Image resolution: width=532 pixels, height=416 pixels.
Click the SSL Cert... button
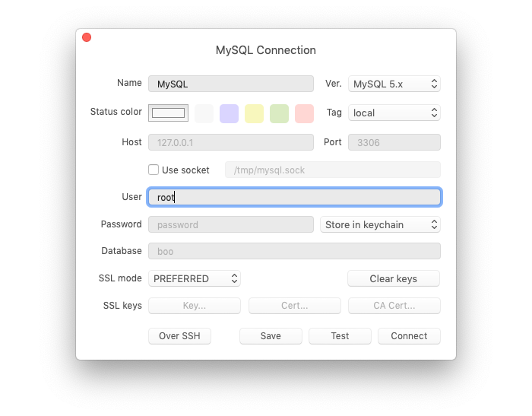pyautogui.click(x=295, y=306)
